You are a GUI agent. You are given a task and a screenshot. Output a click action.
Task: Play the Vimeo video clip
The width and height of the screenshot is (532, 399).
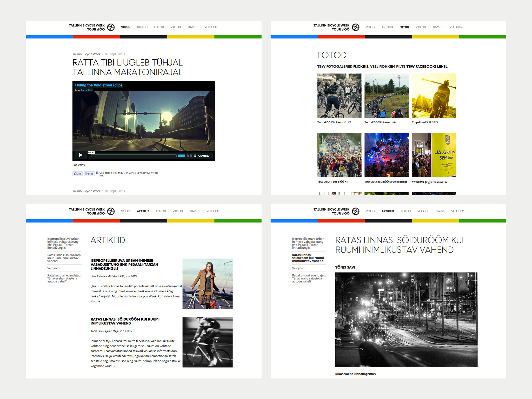tap(81, 155)
